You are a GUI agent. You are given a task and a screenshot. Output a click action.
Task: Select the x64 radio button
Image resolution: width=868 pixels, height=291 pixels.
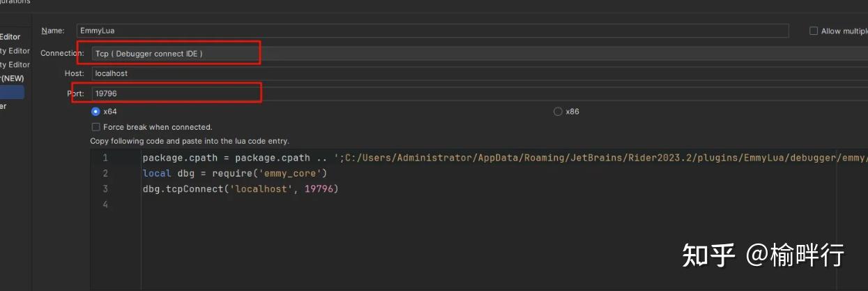click(96, 112)
